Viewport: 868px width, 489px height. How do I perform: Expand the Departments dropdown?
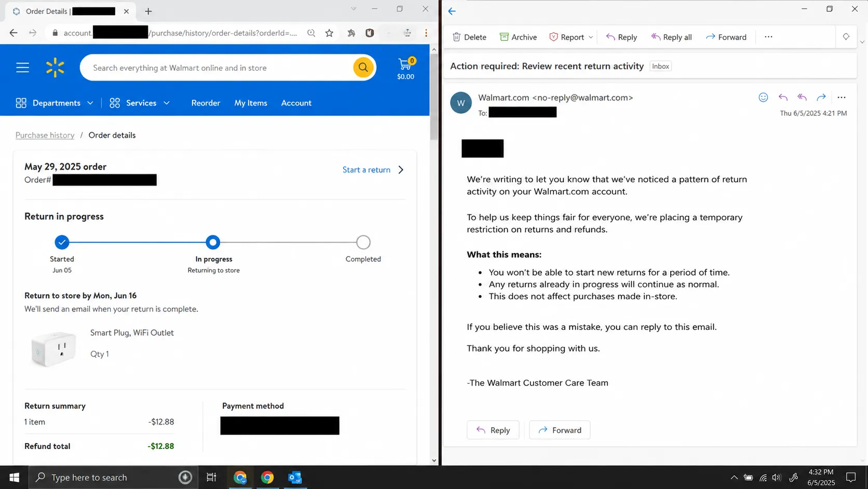point(55,103)
